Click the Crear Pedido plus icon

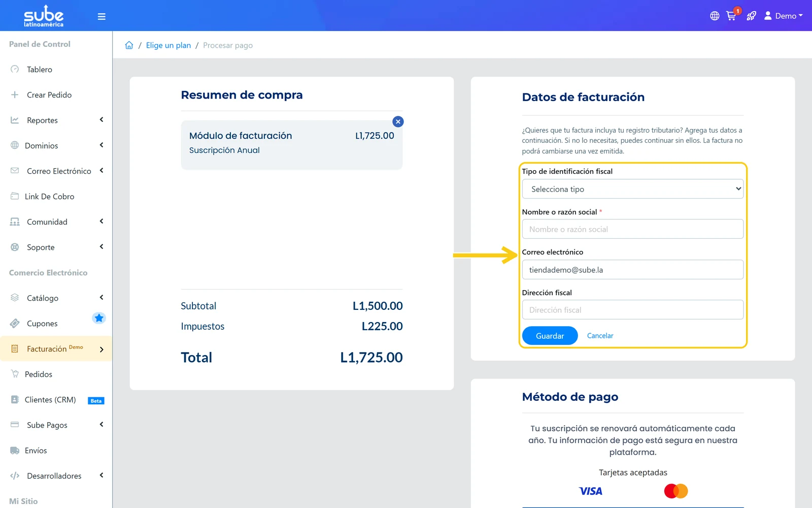tap(15, 94)
